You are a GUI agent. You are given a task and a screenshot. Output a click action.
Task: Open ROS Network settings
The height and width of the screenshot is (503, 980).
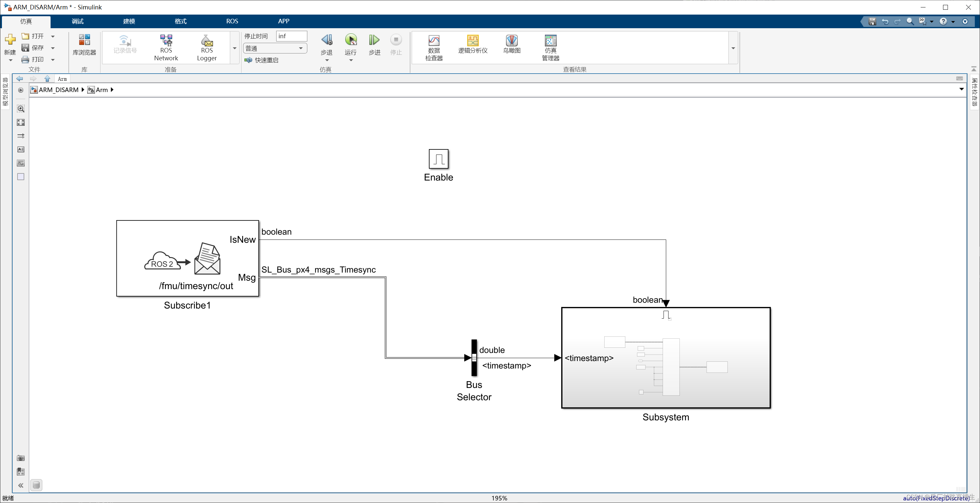pyautogui.click(x=166, y=48)
